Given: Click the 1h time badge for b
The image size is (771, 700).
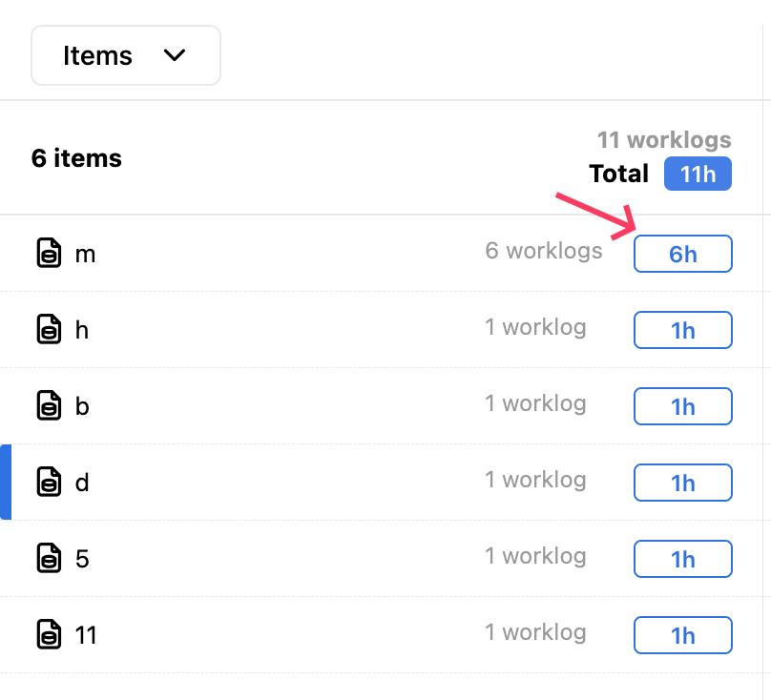Looking at the screenshot, I should 682,407.
